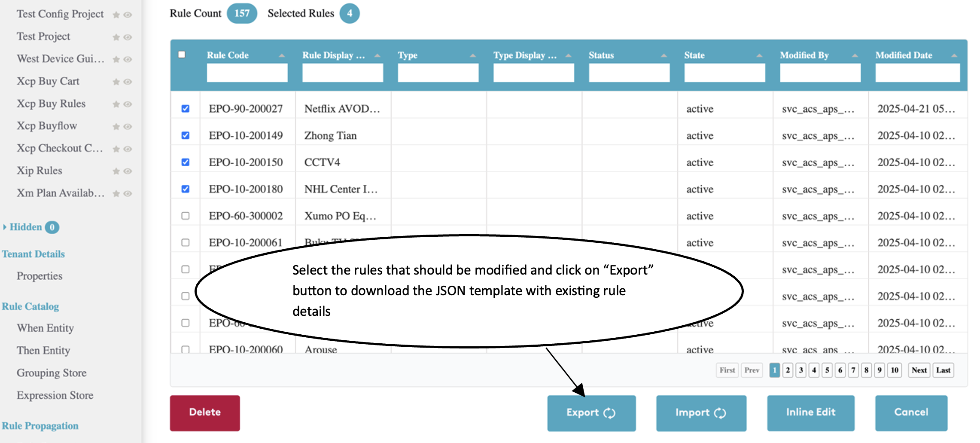The width and height of the screenshot is (980, 443).
Task: Click the Inline Edit button
Action: (x=811, y=413)
